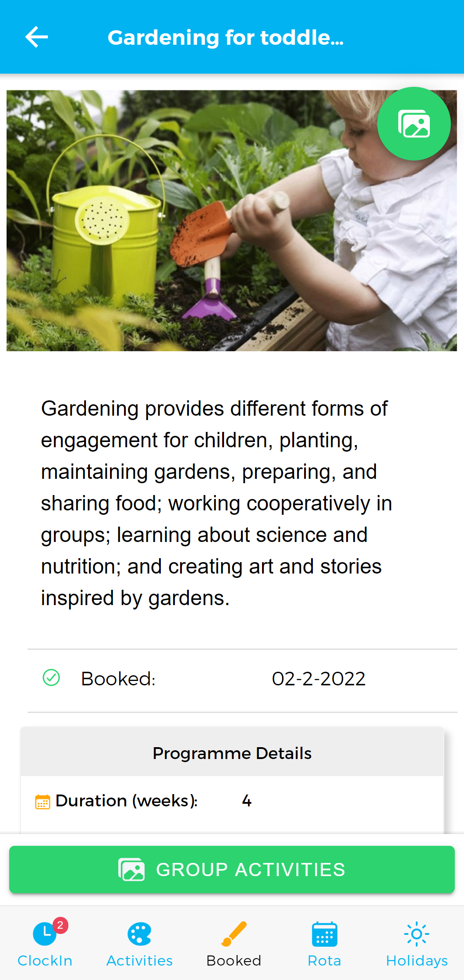
Task: Tap the Holidays sun icon
Action: (416, 934)
